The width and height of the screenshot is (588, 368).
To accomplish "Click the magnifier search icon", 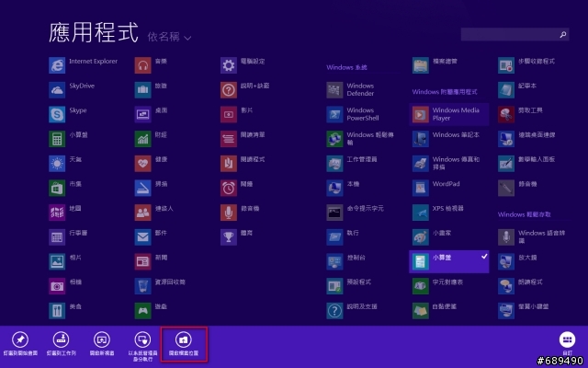I will 563,35.
